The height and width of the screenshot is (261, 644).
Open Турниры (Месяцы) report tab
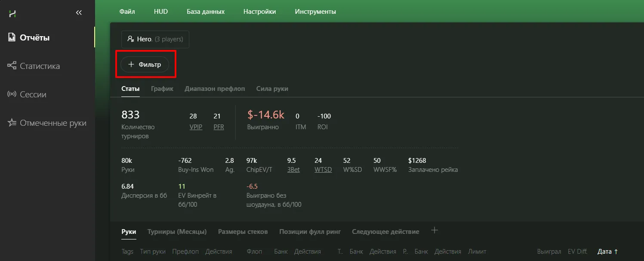(x=177, y=232)
